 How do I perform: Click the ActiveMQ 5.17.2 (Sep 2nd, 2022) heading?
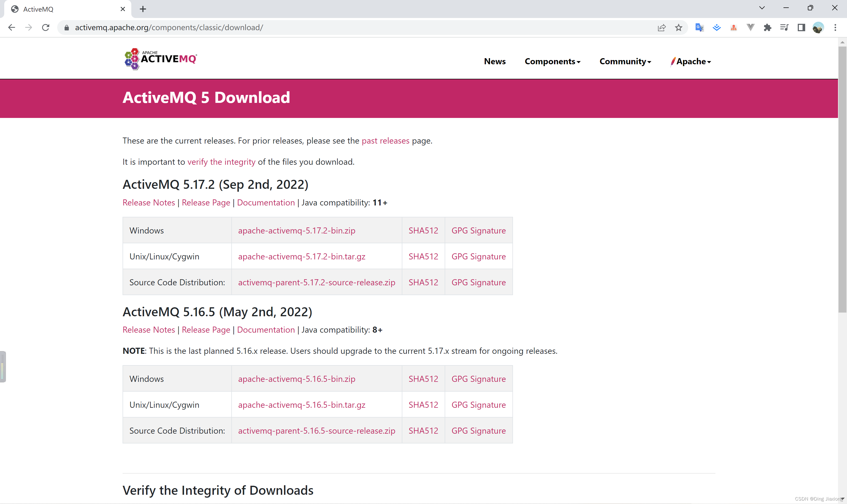click(215, 184)
